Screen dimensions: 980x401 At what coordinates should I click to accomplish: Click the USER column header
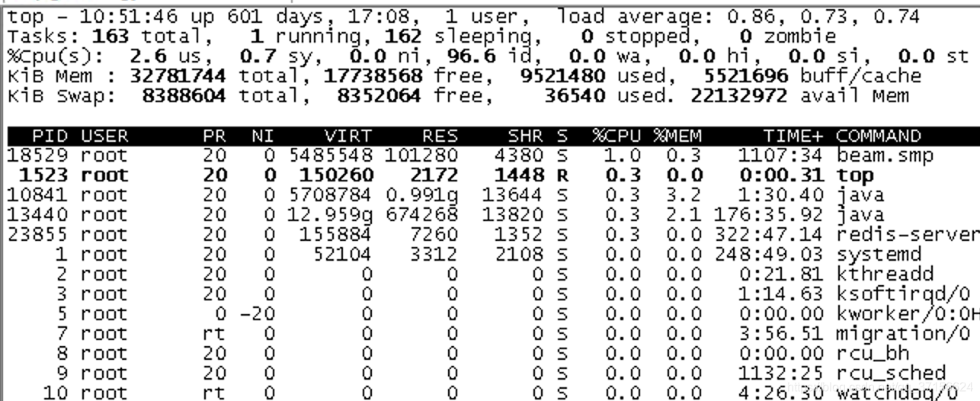[104, 136]
